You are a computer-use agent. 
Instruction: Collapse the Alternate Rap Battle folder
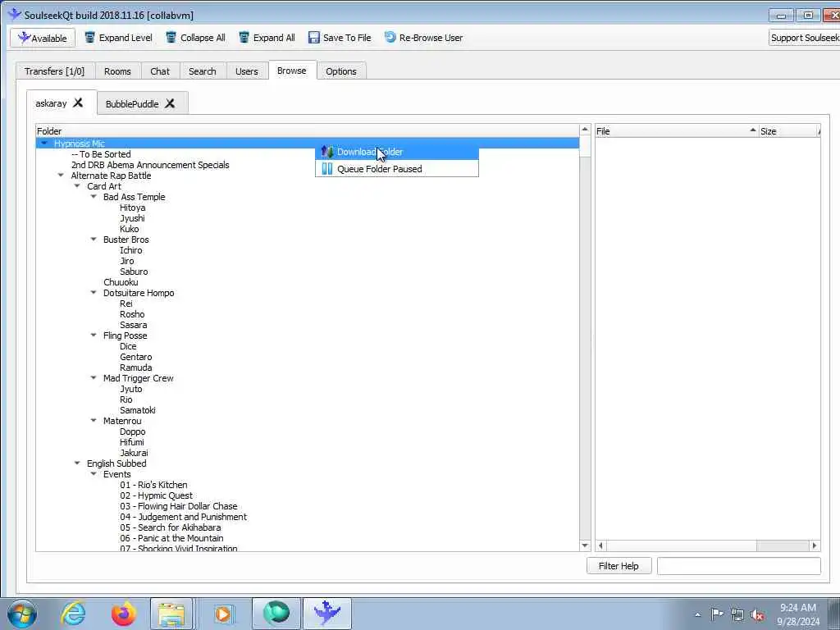[61, 176]
